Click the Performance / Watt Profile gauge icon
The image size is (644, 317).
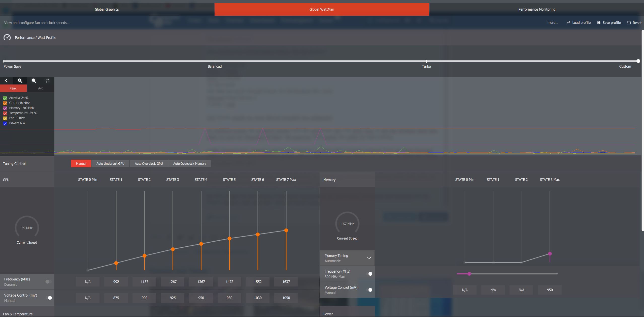[7, 38]
